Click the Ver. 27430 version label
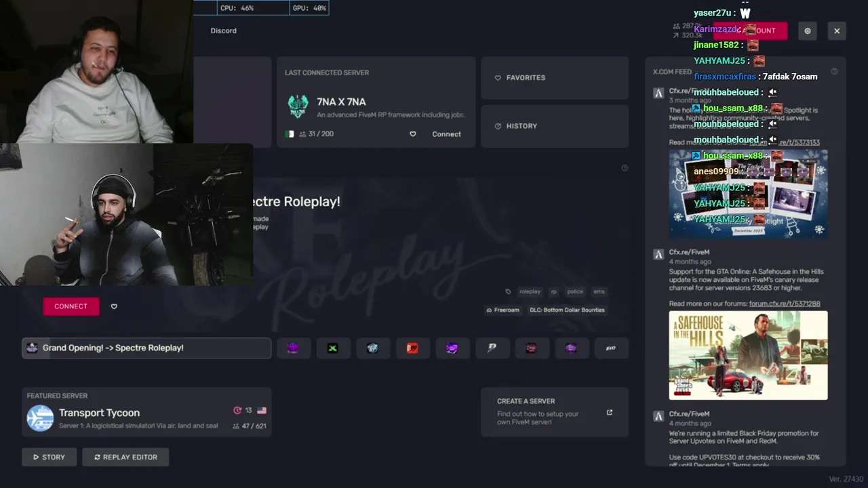The image size is (868, 488). point(846,479)
